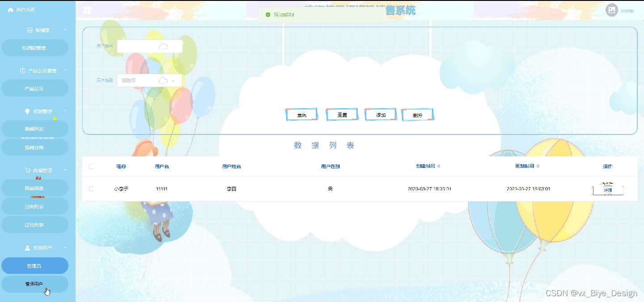
Task: Open the 用户性别 请选择 dropdown
Action: click(149, 80)
